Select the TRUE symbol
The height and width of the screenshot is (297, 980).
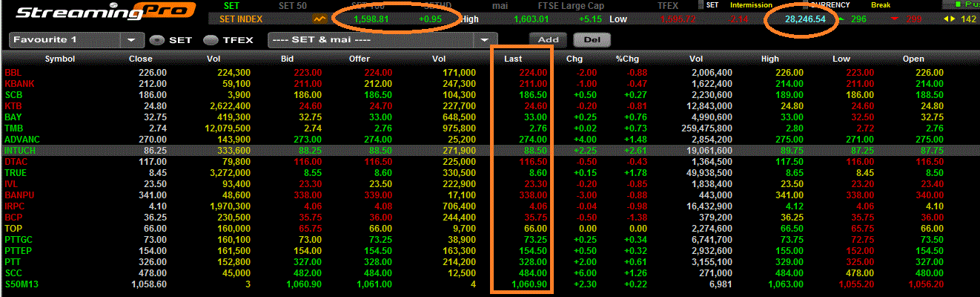click(16, 173)
